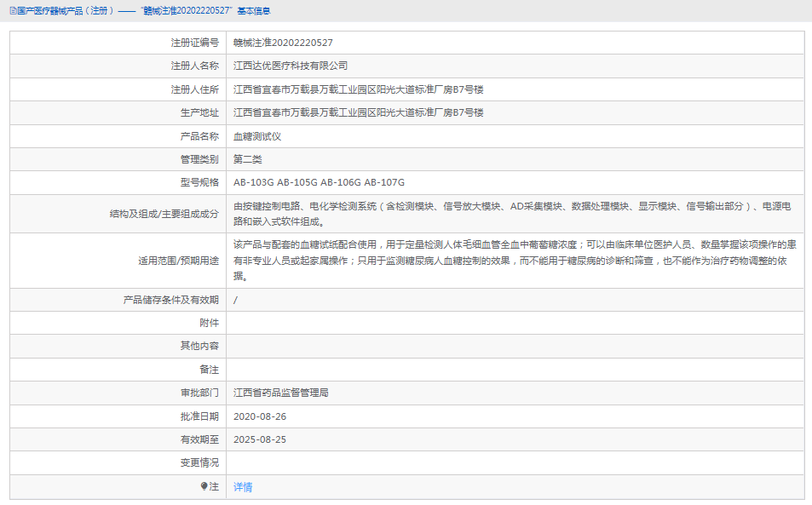Select expiry date 2025-08-25
The width and height of the screenshot is (812, 505).
259,439
